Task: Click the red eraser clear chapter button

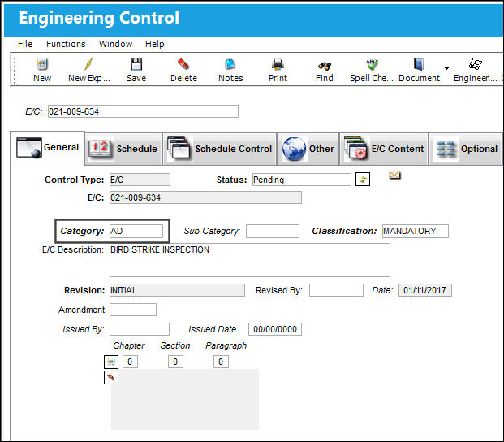Action: pos(111,377)
